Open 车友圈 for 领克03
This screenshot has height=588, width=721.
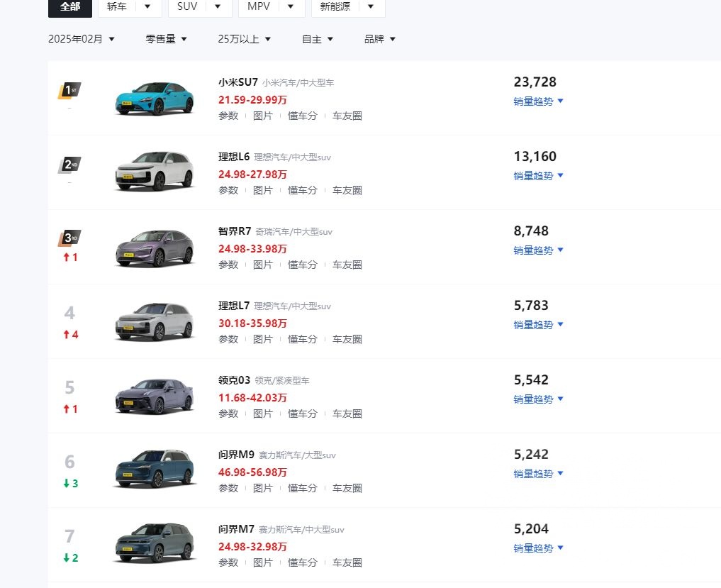347,414
